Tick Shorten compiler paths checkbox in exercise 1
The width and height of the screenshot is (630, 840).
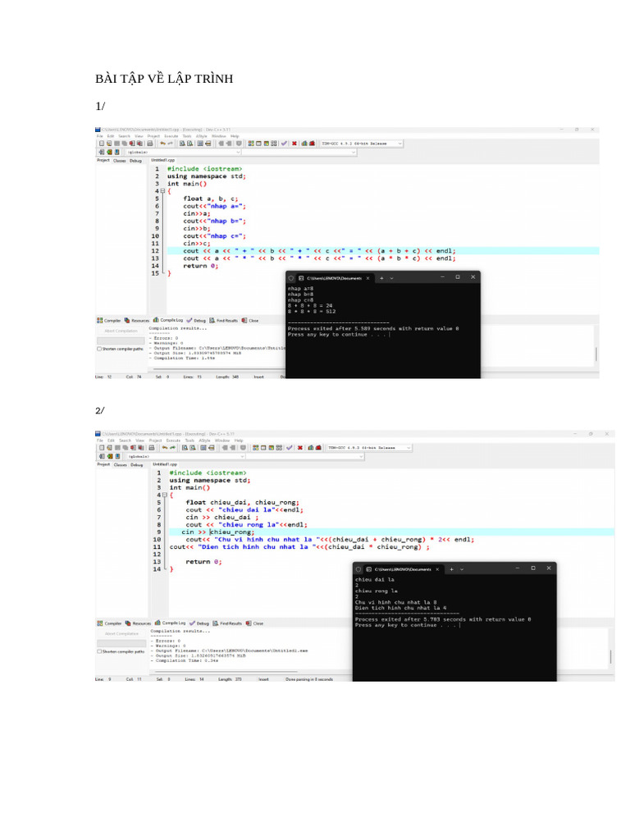pos(99,349)
